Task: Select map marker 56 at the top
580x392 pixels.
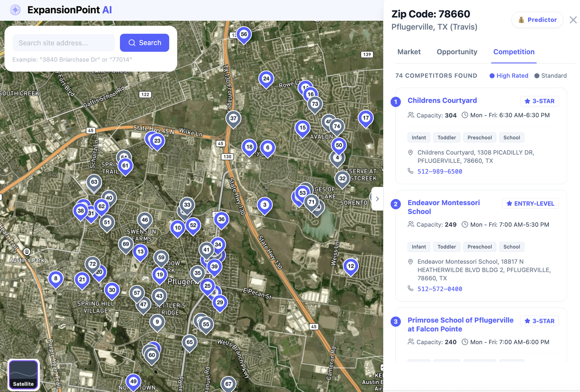Action: [x=243, y=34]
